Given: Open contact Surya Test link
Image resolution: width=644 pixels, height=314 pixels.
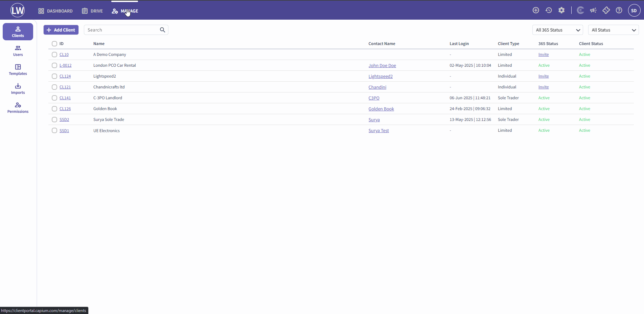Looking at the screenshot, I should point(378,131).
